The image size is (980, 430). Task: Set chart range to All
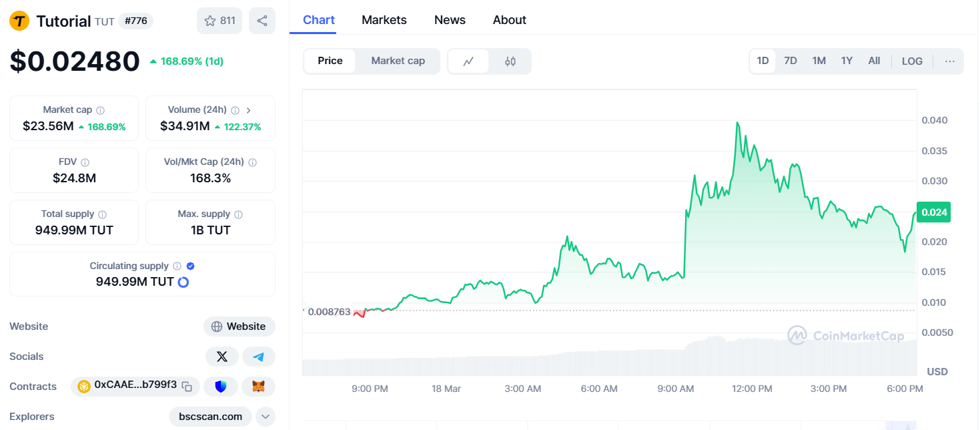(874, 61)
